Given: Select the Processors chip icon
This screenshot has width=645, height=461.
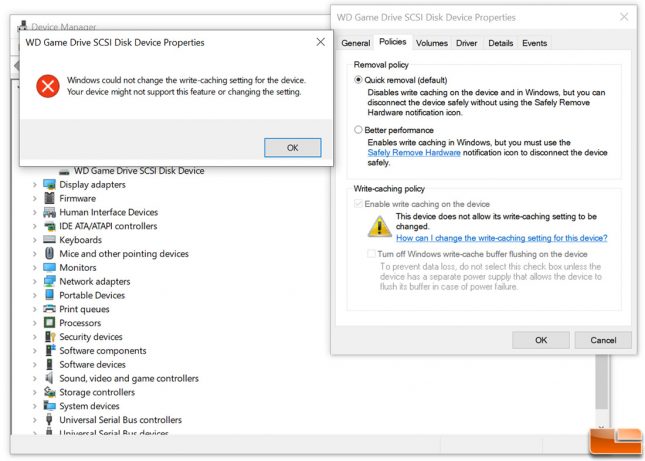Looking at the screenshot, I should coord(49,323).
